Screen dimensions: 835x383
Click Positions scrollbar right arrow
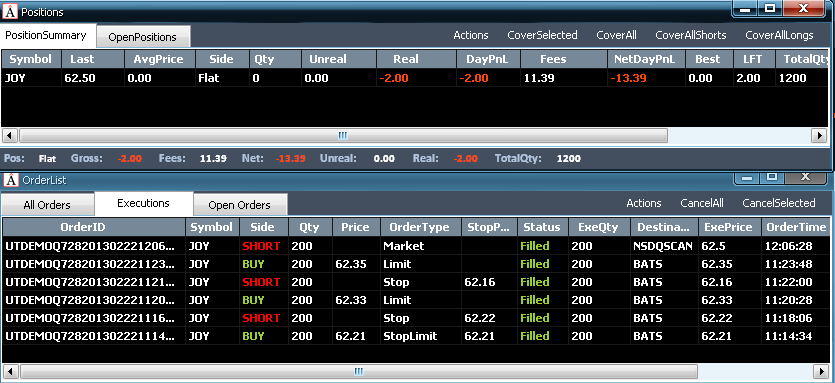(820, 136)
